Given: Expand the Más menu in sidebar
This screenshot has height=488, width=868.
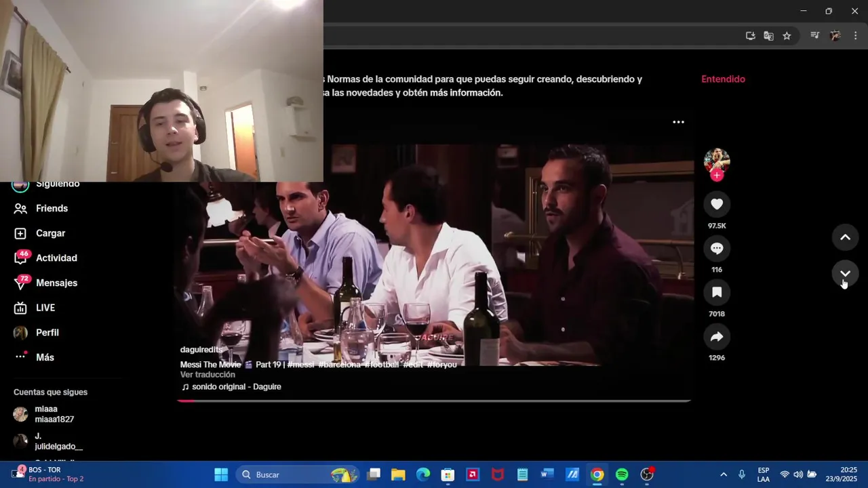Looking at the screenshot, I should point(45,357).
